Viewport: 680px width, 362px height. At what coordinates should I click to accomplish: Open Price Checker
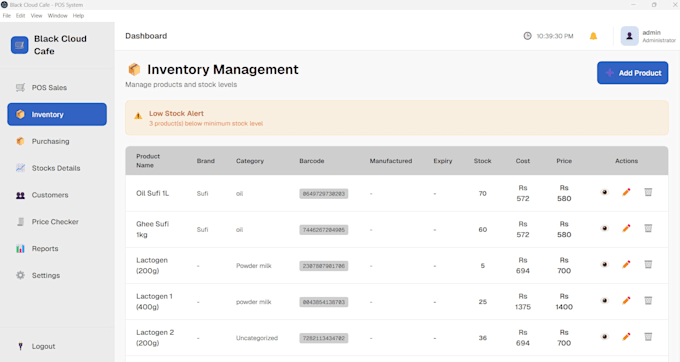tap(57, 222)
